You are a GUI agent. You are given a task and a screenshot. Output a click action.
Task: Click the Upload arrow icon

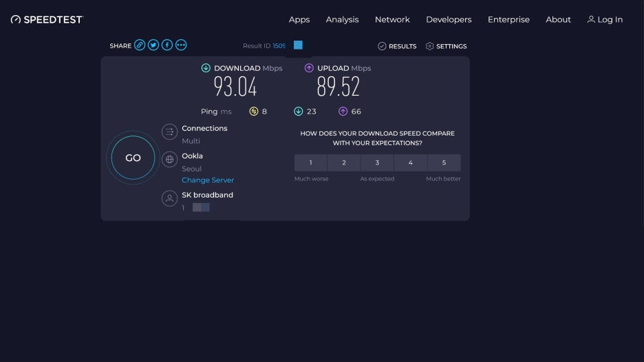point(309,68)
